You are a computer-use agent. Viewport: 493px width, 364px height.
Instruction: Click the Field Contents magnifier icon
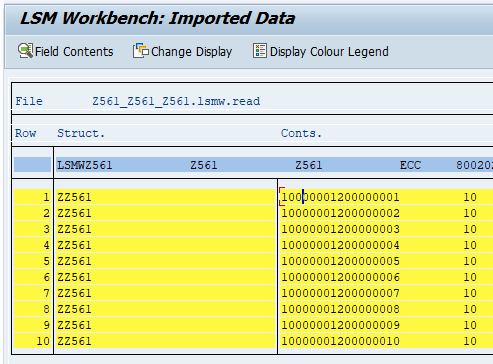pyautogui.click(x=25, y=51)
